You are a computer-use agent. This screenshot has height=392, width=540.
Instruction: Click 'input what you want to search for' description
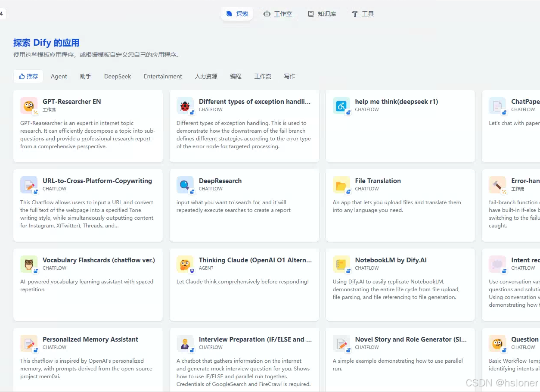[x=233, y=206]
